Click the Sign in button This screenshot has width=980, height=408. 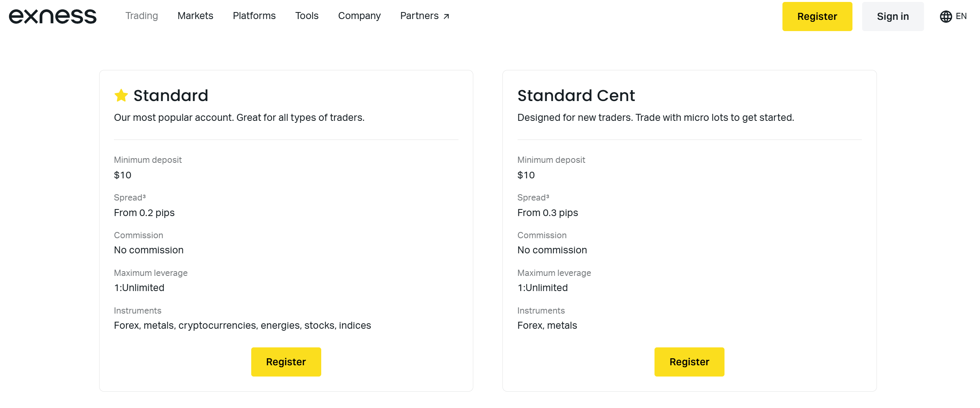(x=892, y=16)
